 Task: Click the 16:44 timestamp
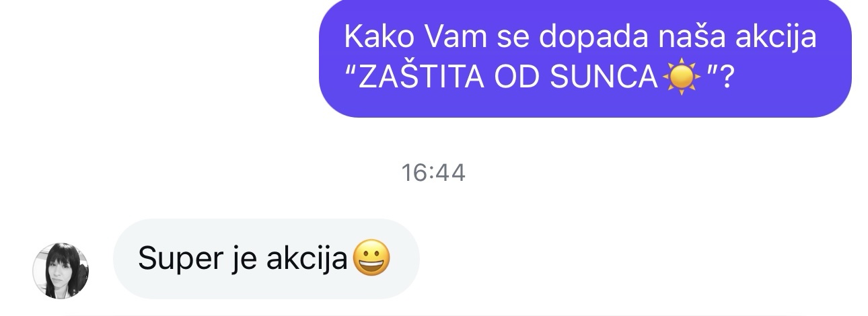pos(433,173)
